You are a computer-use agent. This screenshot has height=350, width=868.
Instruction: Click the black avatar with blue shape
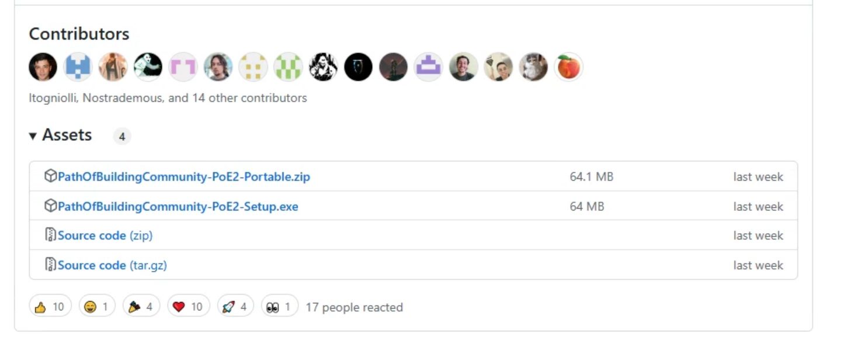pos(358,67)
